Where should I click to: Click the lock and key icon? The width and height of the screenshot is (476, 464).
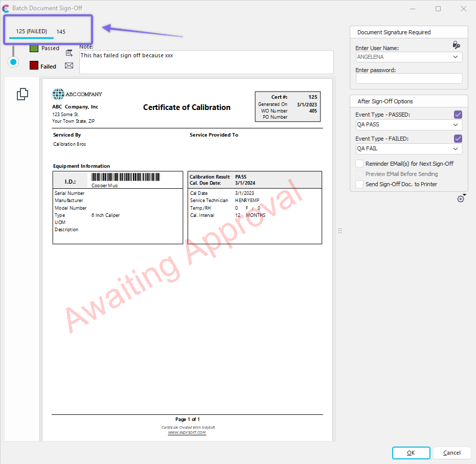tap(457, 45)
